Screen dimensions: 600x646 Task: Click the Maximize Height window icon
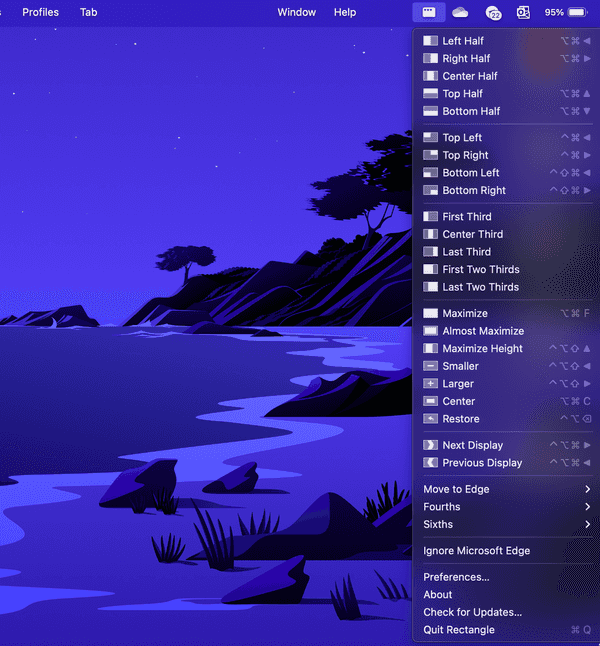click(431, 349)
